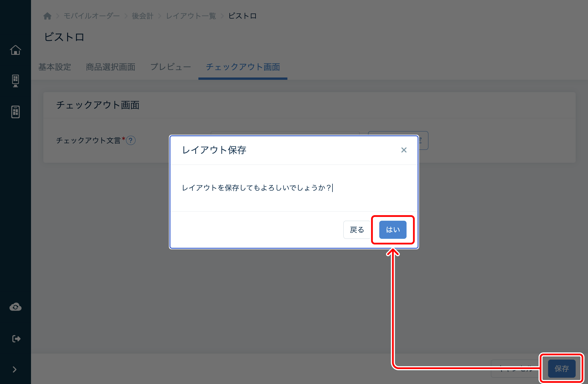Switch to the プレビュー tab
Image resolution: width=588 pixels, height=384 pixels.
click(x=171, y=67)
